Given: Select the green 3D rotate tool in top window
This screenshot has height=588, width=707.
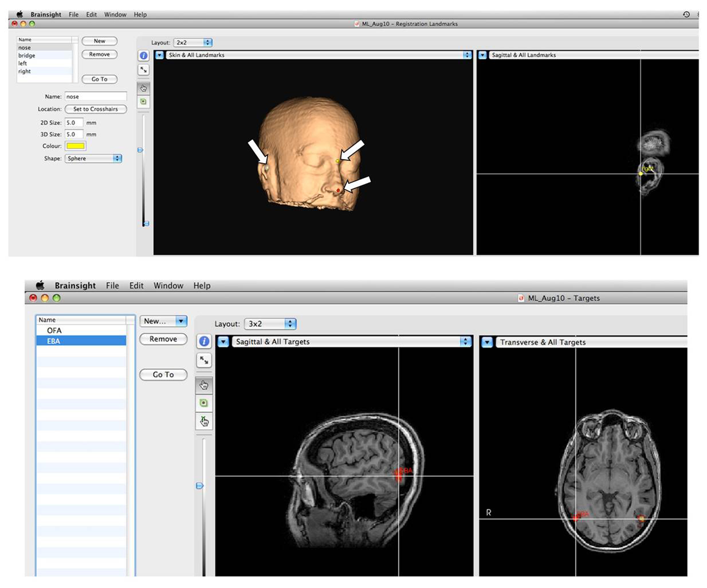Looking at the screenshot, I should pos(144,102).
